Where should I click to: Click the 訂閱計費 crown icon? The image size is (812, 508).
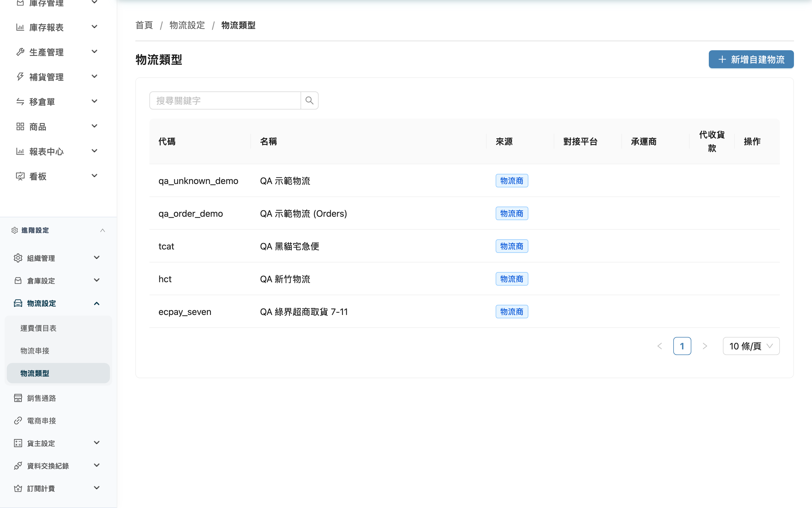(18, 489)
